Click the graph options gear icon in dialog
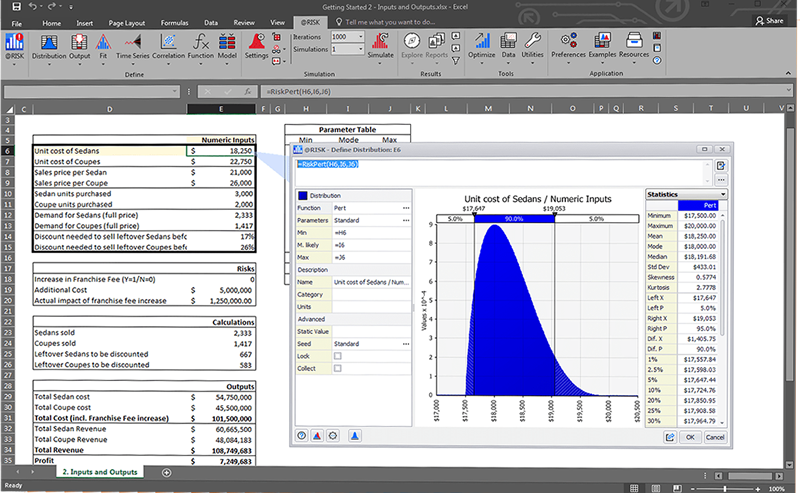Screen dimensions: 800x493 click(x=333, y=436)
